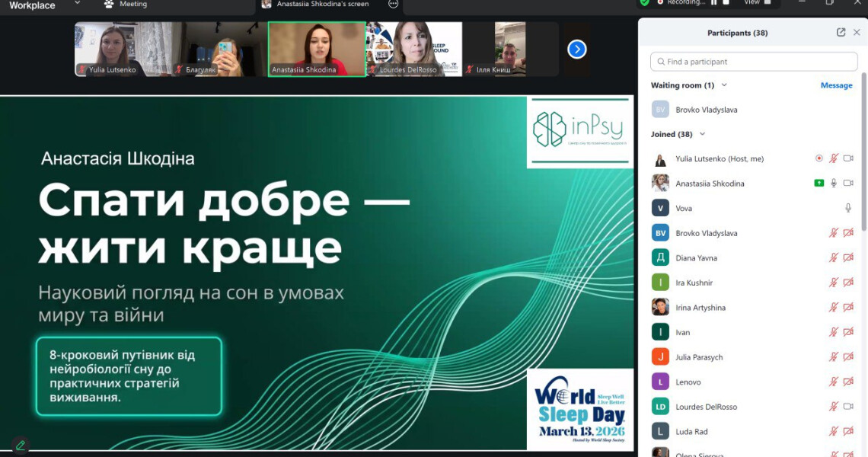Toggle Yulia Lutsenko's muted microphone
This screenshot has height=457, width=868.
[x=834, y=158]
